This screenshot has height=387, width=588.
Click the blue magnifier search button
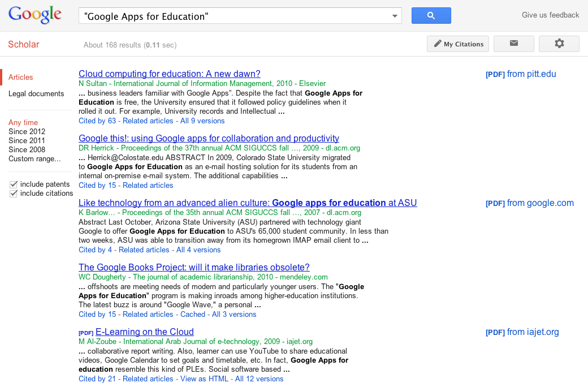tap(431, 15)
